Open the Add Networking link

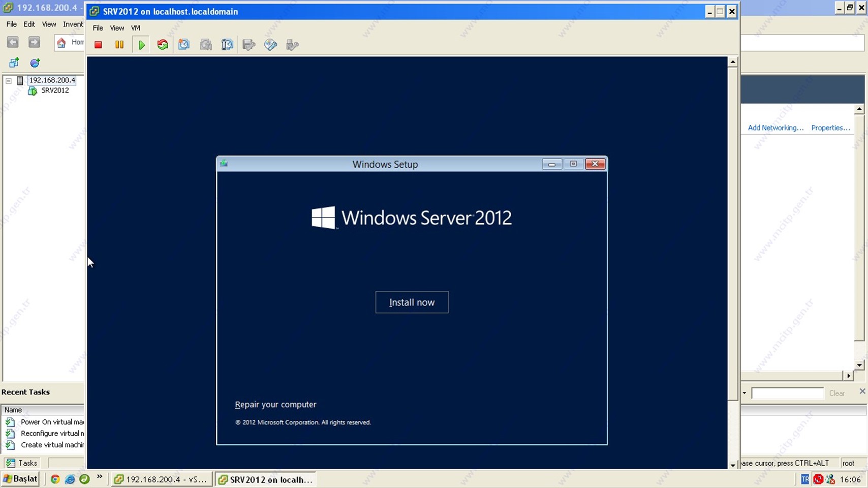776,128
